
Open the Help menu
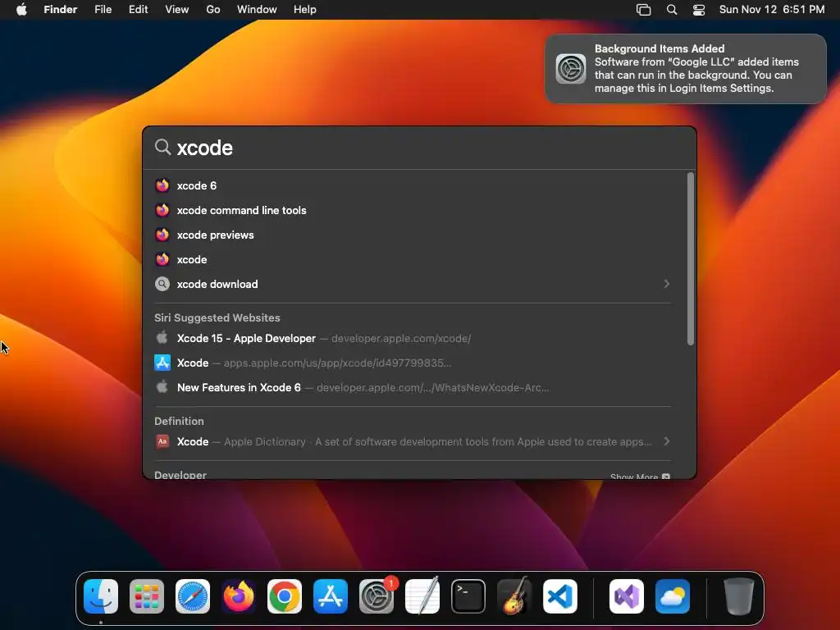(x=305, y=10)
